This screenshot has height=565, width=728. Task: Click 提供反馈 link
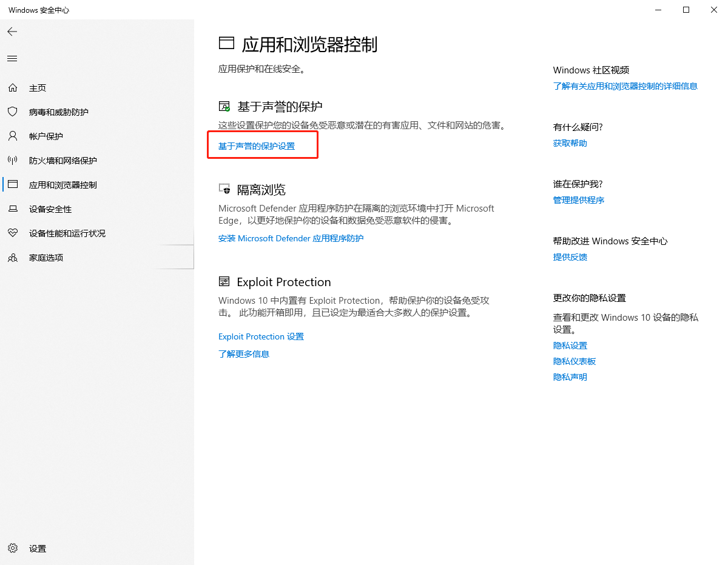[570, 257]
